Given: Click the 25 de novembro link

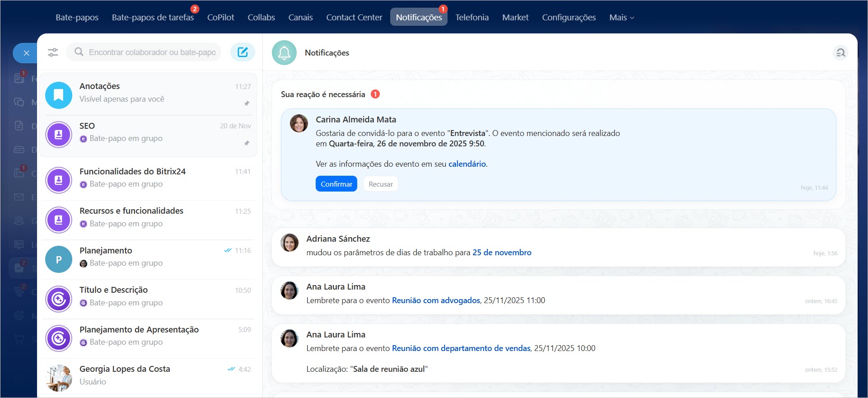Looking at the screenshot, I should coord(501,253).
